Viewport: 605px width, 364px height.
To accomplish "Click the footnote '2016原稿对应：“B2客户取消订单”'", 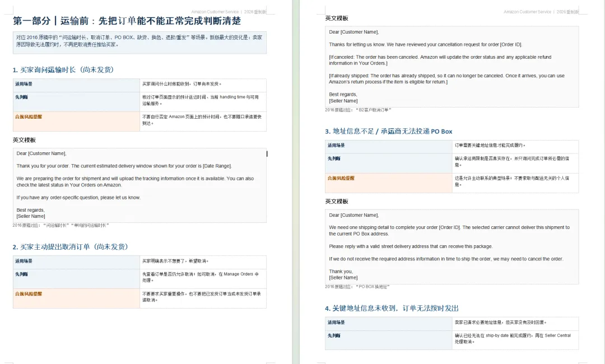I will (358, 110).
